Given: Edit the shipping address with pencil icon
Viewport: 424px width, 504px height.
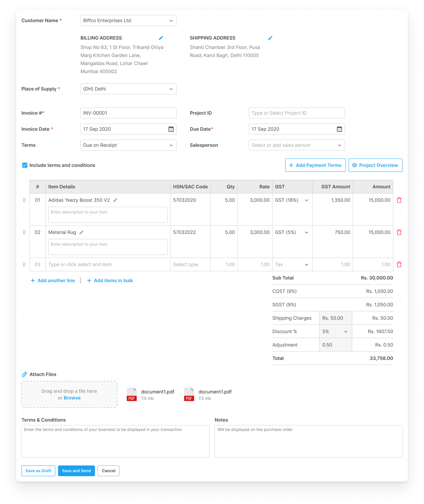Looking at the screenshot, I should coord(270,38).
